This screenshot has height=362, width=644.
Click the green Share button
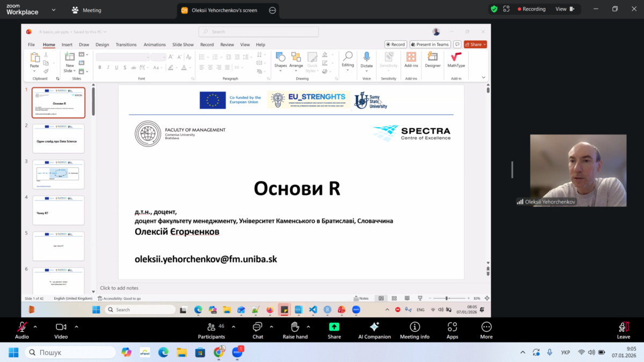pyautogui.click(x=334, y=330)
